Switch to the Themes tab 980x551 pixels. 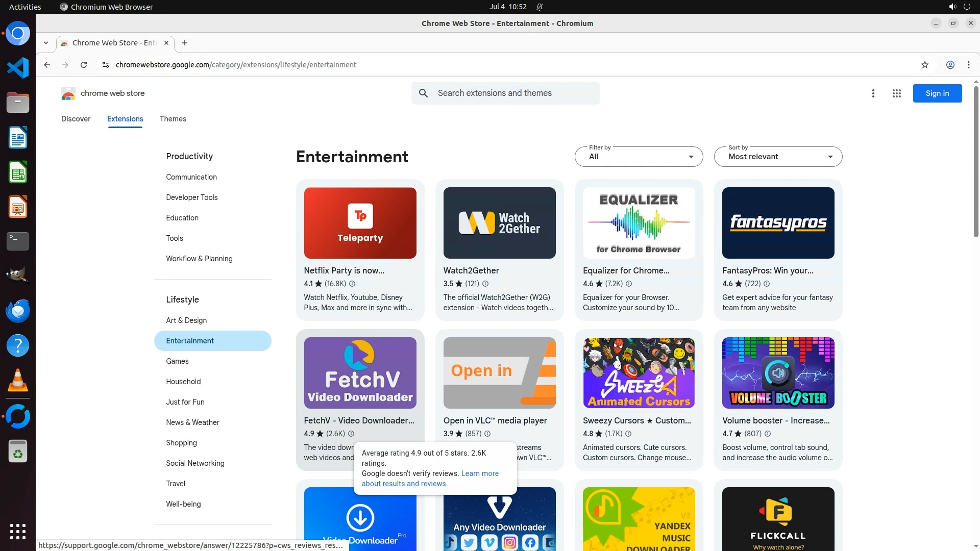[173, 119]
